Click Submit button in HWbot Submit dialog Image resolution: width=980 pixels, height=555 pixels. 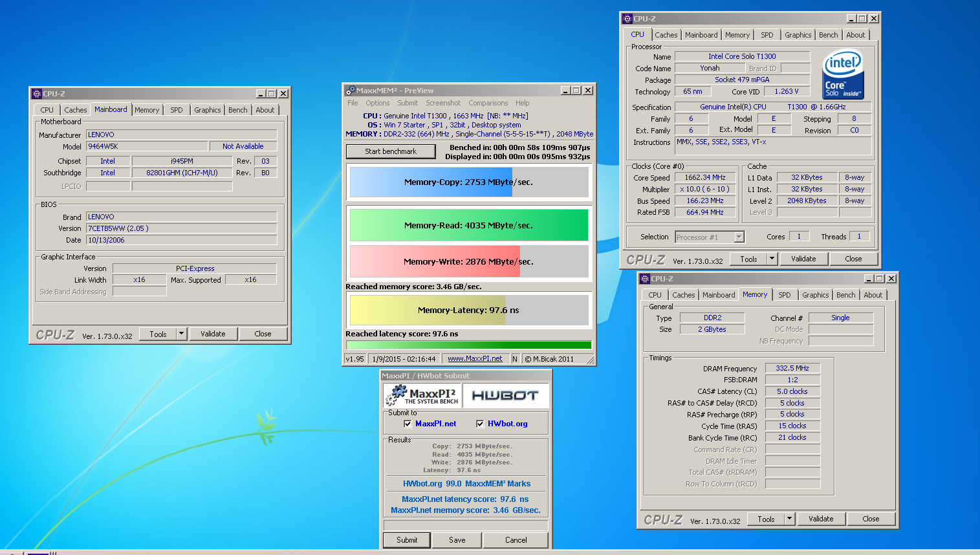coord(407,540)
